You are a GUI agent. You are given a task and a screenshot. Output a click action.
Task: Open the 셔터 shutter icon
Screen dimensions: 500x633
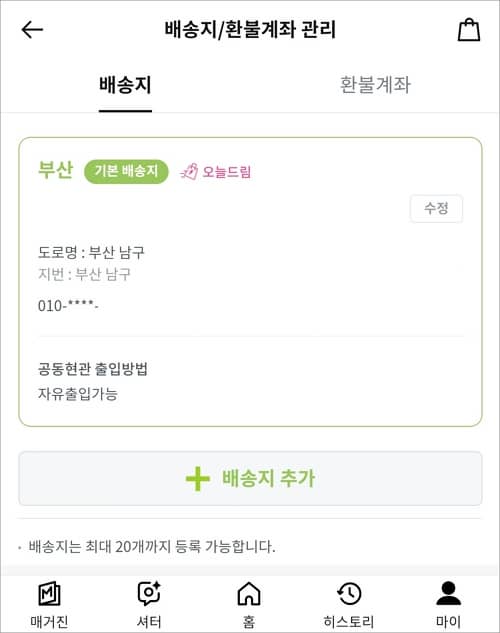tap(149, 593)
